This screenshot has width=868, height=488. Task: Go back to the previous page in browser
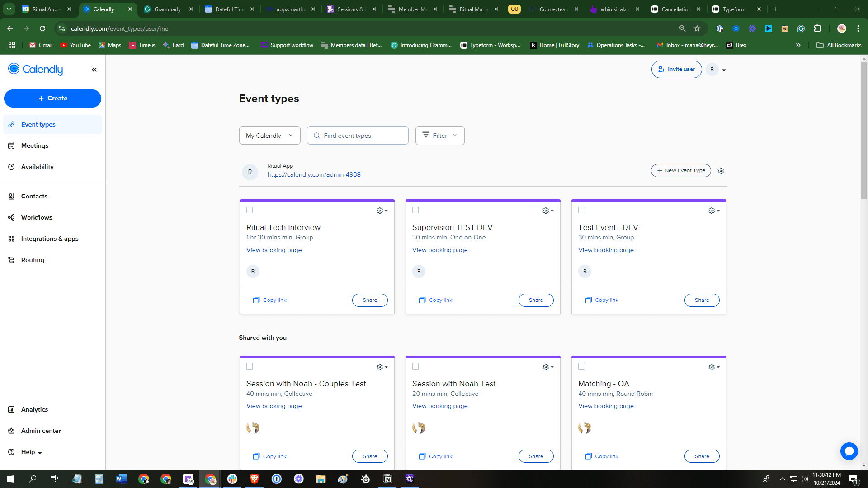pyautogui.click(x=10, y=28)
